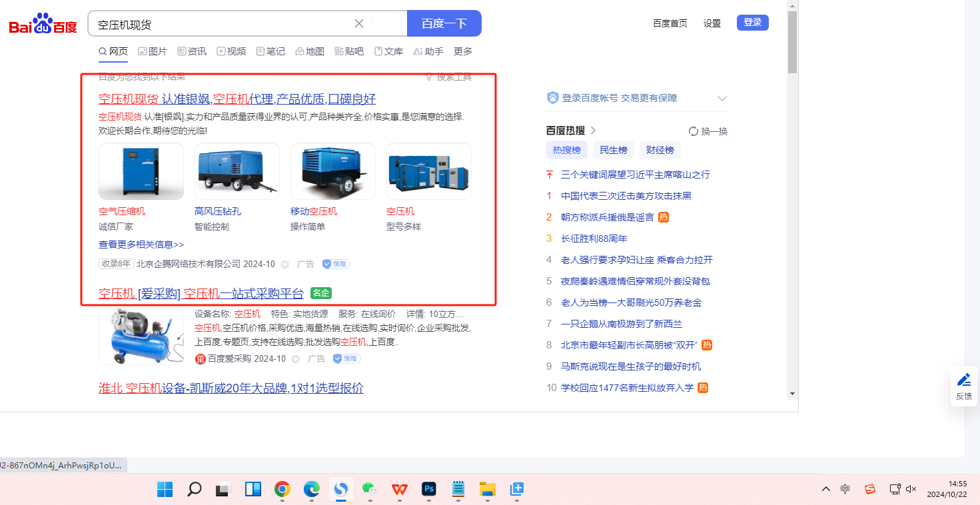Screen dimensions: 980x505
Task: Switch to the 资讯 search tab
Action: (192, 51)
